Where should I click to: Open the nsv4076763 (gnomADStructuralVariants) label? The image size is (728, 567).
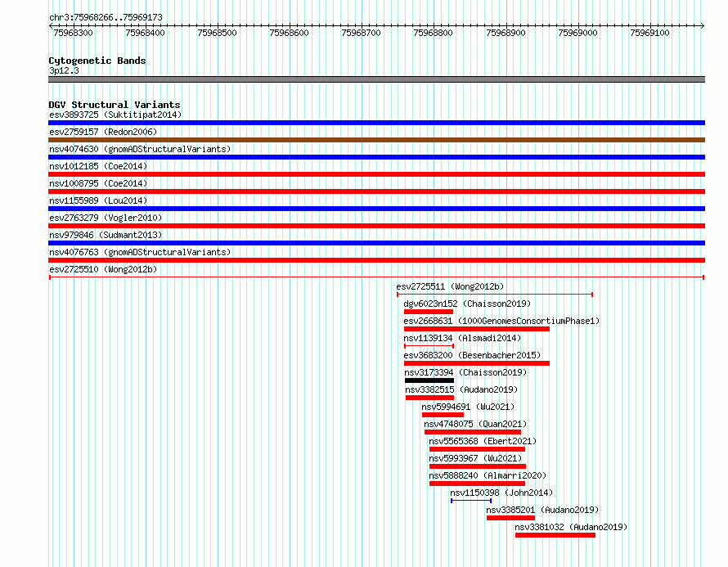point(140,252)
